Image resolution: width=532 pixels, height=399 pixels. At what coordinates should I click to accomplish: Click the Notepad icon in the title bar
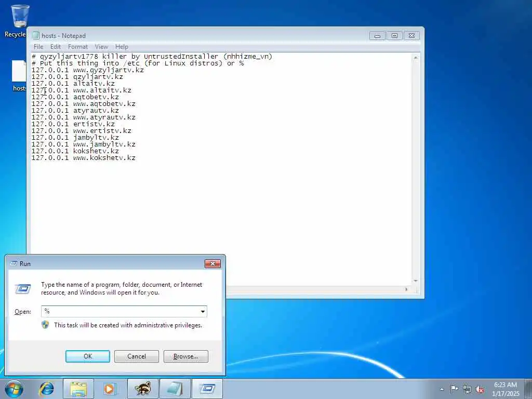[x=36, y=35]
